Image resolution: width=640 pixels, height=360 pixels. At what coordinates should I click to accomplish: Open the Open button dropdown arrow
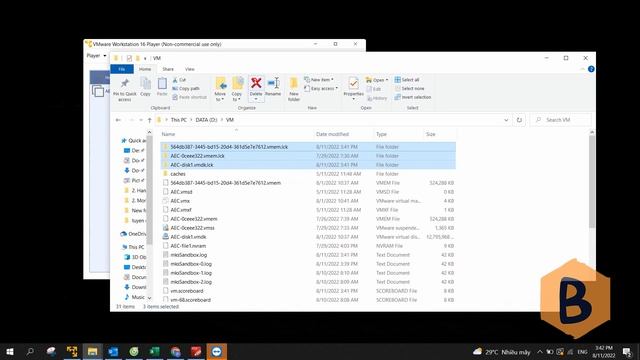coord(387,80)
